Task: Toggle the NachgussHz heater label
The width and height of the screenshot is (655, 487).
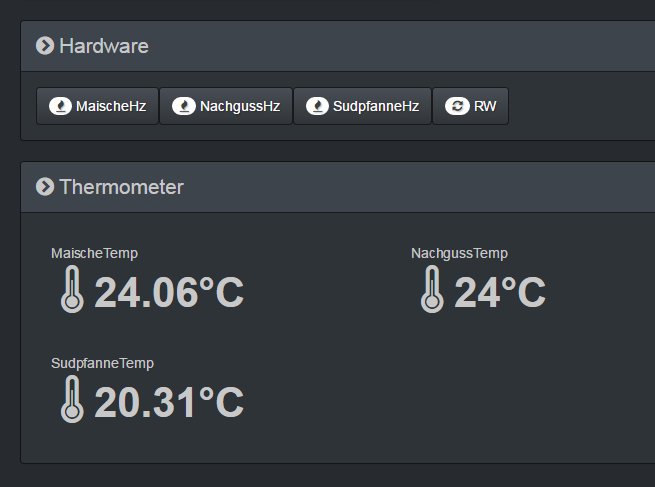Action: [240, 106]
